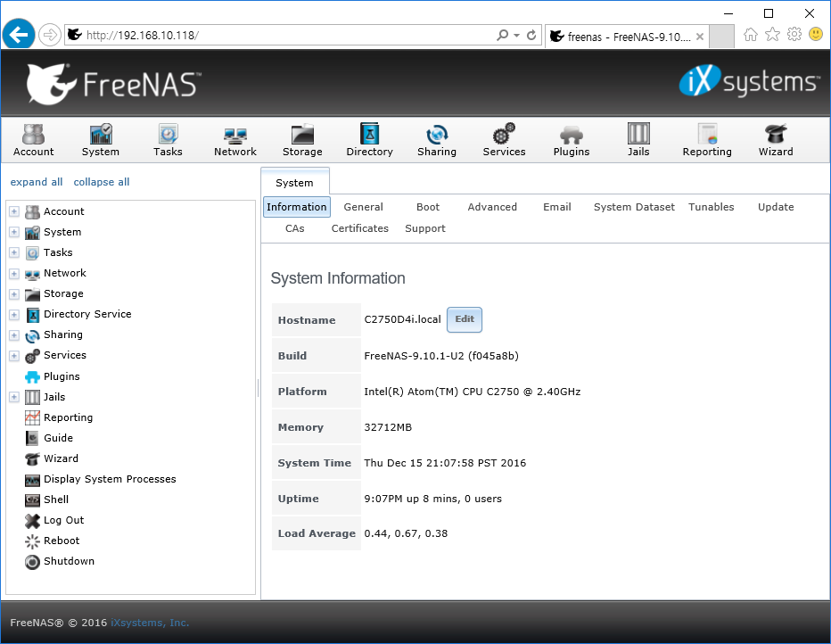The width and height of the screenshot is (831, 644).
Task: Click the browser home icon
Action: point(751,35)
